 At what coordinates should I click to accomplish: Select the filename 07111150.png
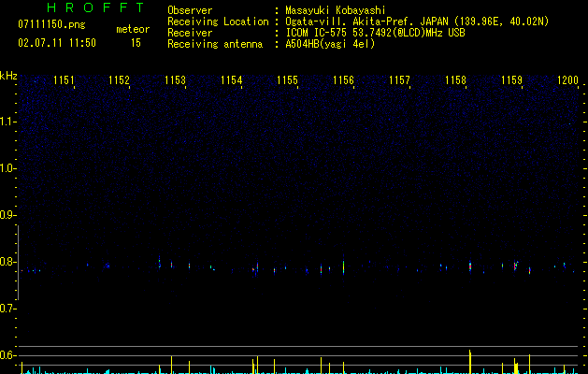click(51, 25)
